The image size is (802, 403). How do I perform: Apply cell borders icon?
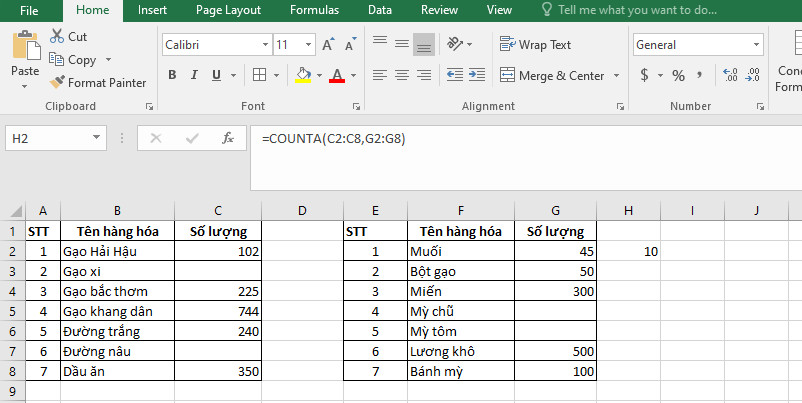(x=260, y=75)
